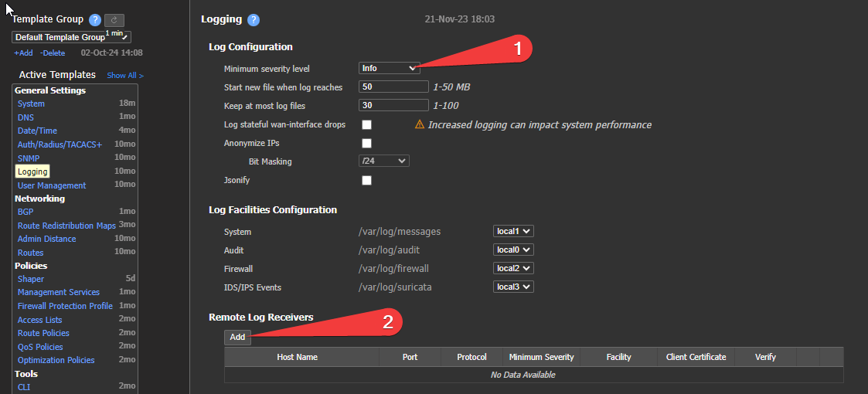868x394 pixels.
Task: Change Audit facility local0 dropdown
Action: 513,250
